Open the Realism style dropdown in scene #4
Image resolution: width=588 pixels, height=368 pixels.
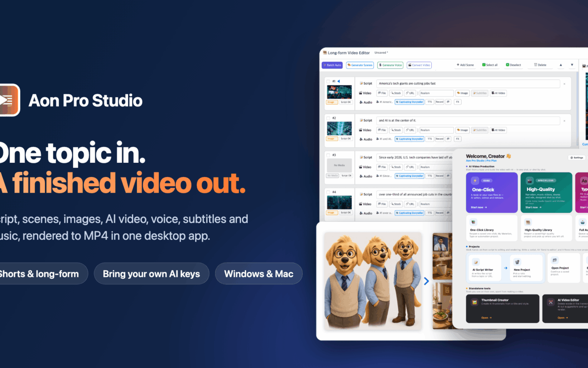(436, 204)
